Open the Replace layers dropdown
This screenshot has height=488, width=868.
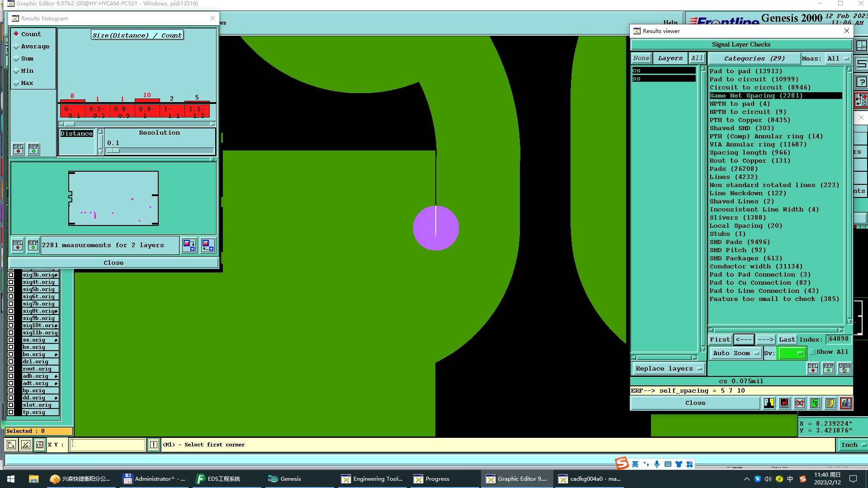pos(668,369)
